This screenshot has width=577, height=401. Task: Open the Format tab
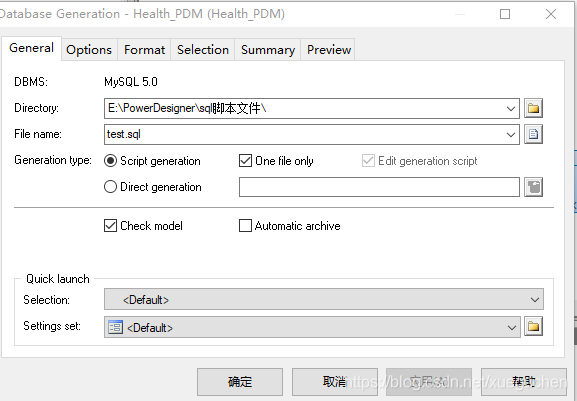pyautogui.click(x=144, y=50)
